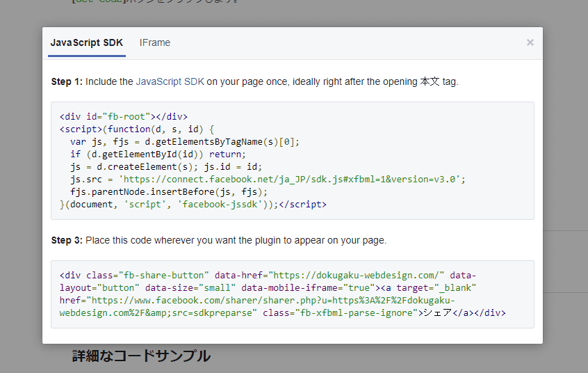Viewport: 588px width, 373px height.
Task: Click the js.src connect.facebook.net line
Action: point(268,179)
